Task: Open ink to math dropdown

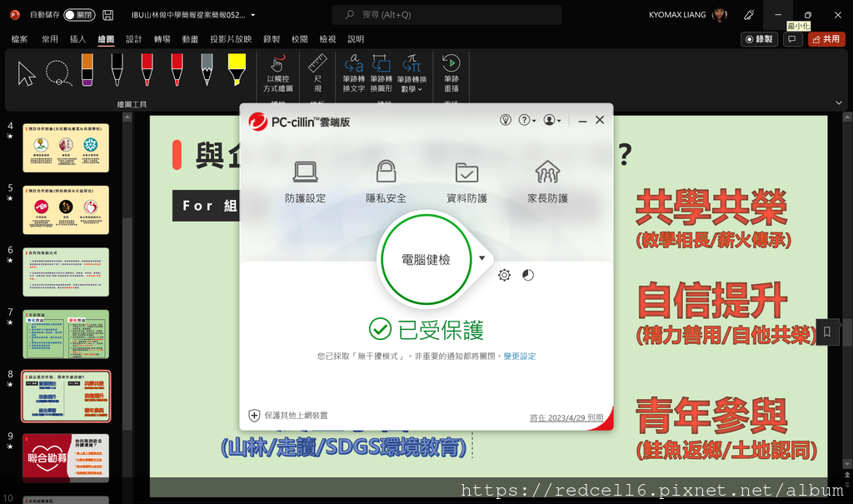Action: point(412,73)
